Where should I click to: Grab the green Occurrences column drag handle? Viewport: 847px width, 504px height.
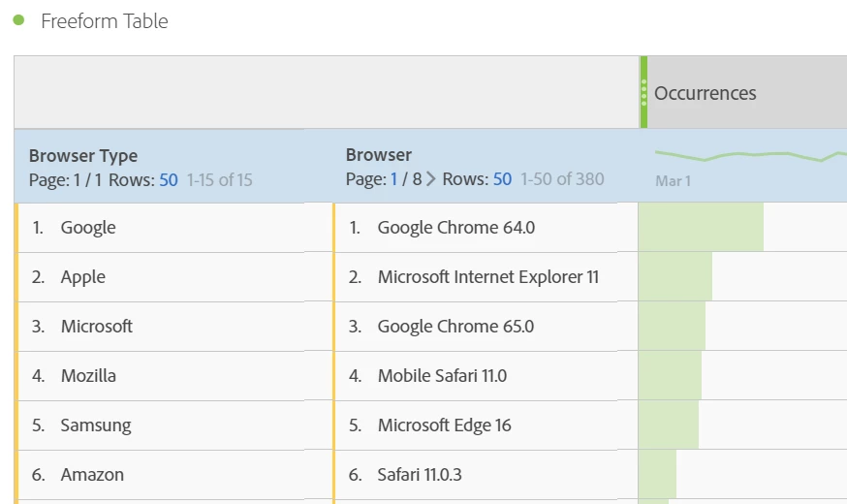(x=643, y=92)
